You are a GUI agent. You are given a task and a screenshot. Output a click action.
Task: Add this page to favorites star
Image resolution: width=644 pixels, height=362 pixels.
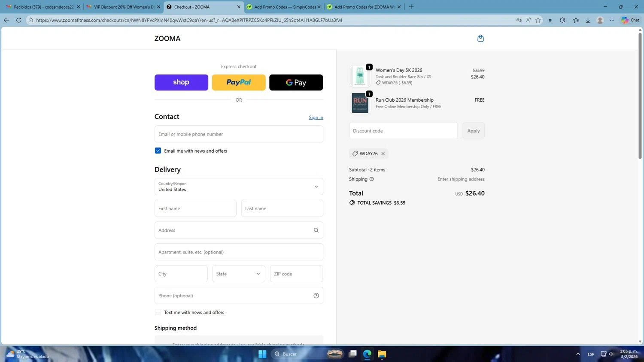538,20
